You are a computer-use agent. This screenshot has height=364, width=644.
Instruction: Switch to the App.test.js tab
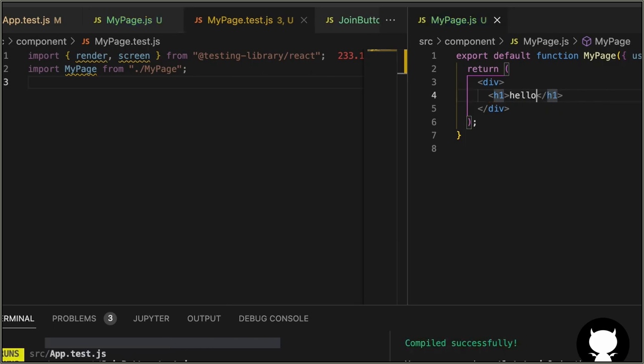click(x=32, y=20)
